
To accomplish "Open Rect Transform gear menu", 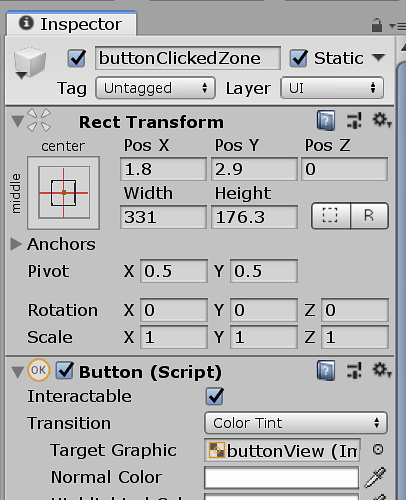I will (382, 120).
